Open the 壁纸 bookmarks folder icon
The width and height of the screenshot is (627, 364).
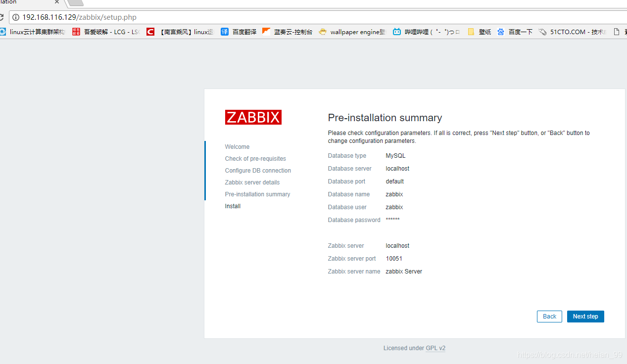tap(471, 32)
